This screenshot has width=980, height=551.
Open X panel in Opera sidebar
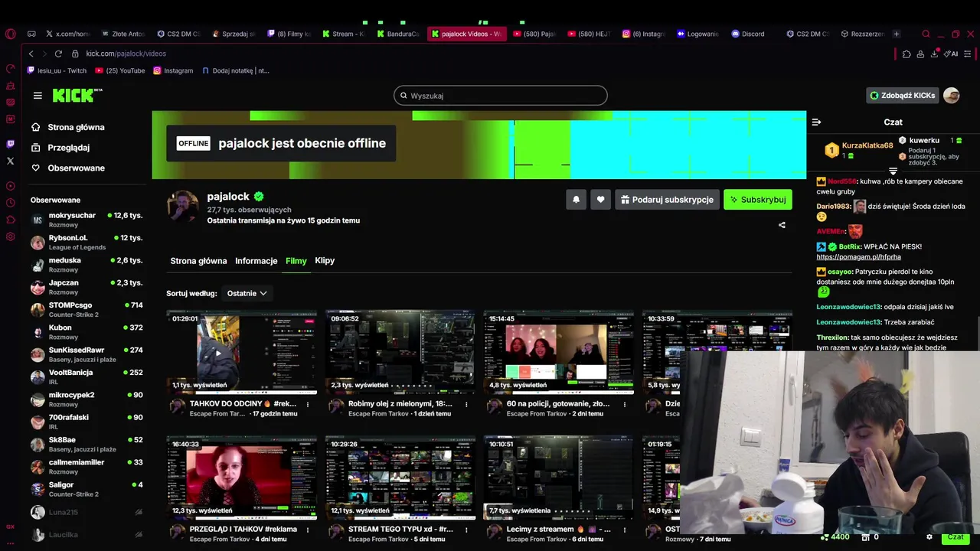pos(10,161)
